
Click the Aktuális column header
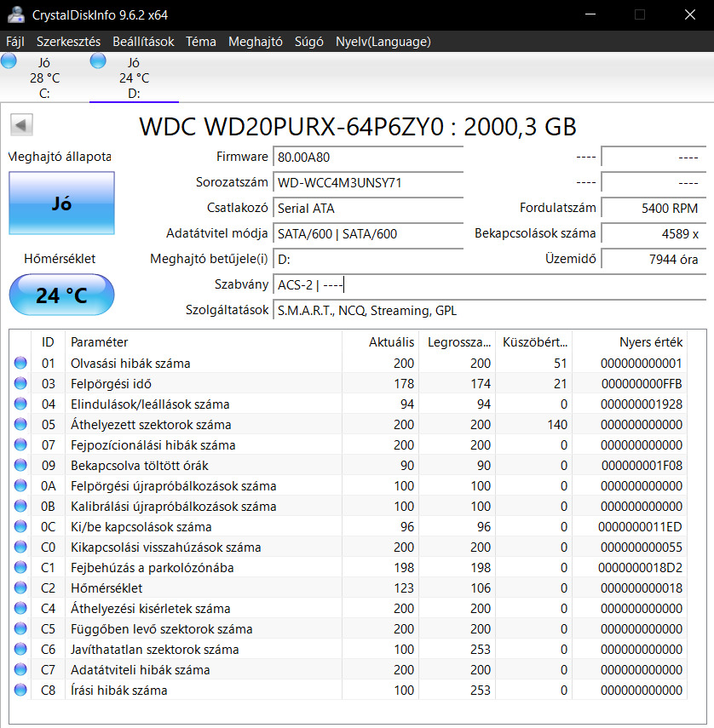[x=381, y=342]
